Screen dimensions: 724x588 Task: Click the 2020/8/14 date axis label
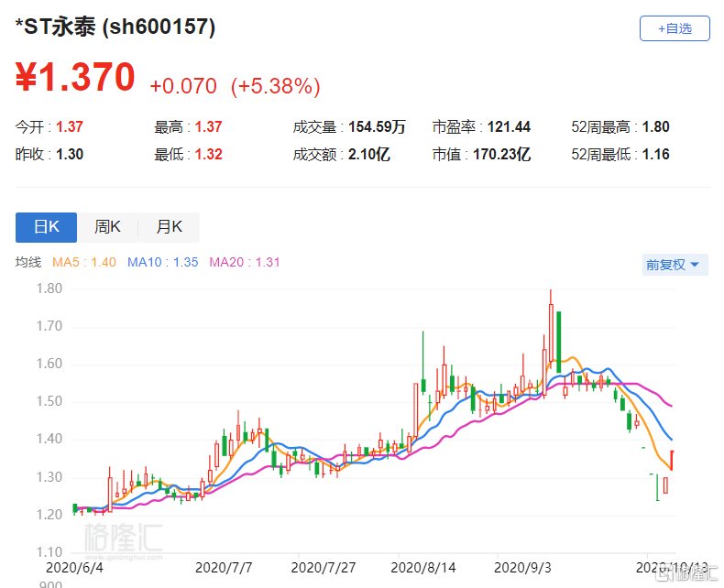[423, 567]
